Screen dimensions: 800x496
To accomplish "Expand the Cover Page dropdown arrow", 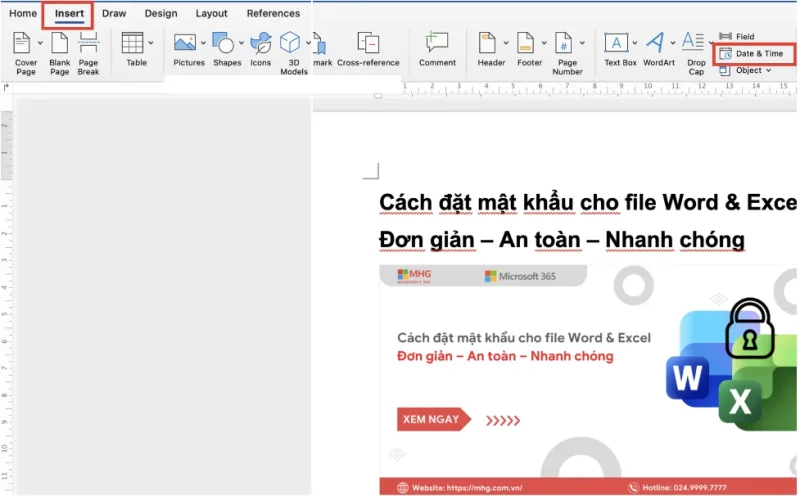I will [x=40, y=43].
